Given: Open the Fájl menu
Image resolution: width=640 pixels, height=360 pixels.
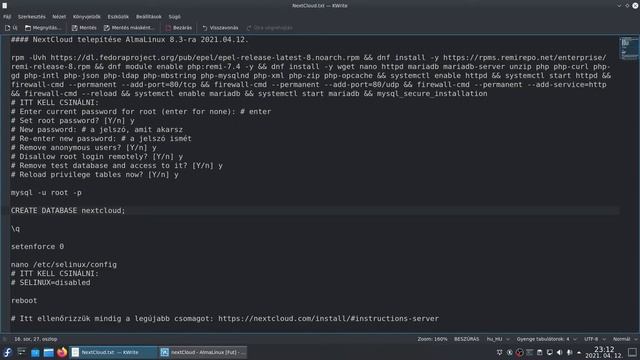Looking at the screenshot, I should [x=7, y=17].
